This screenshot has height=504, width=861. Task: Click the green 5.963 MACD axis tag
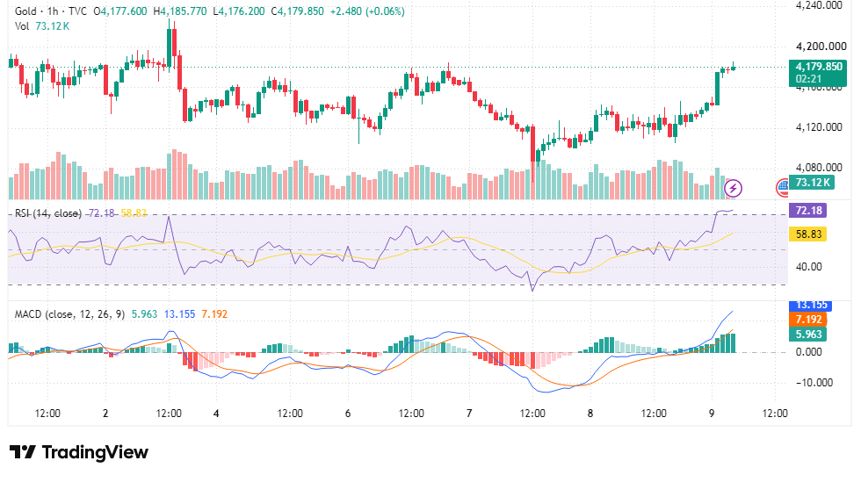807,335
